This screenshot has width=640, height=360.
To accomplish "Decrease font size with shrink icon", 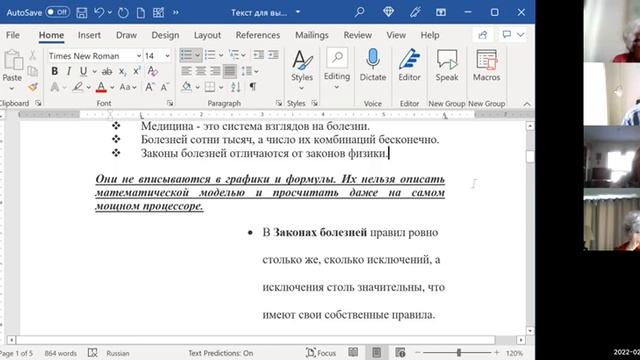I will pyautogui.click(x=164, y=87).
